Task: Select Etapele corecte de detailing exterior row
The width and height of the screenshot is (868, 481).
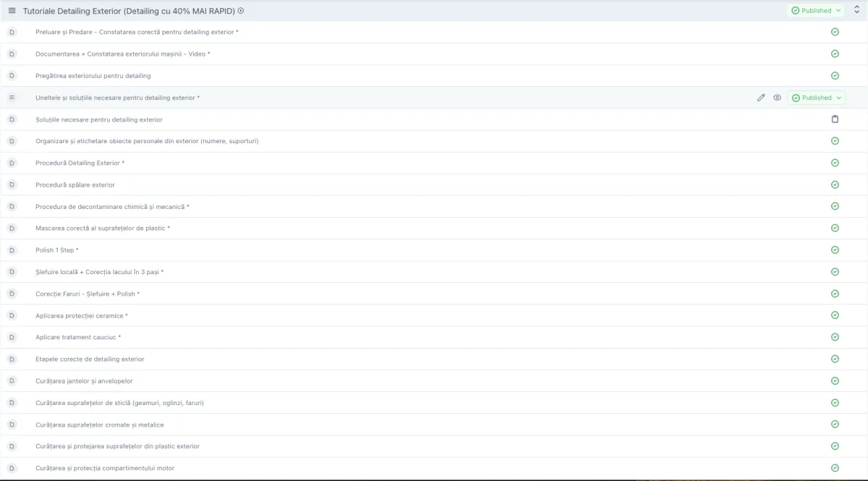Action: (x=90, y=359)
